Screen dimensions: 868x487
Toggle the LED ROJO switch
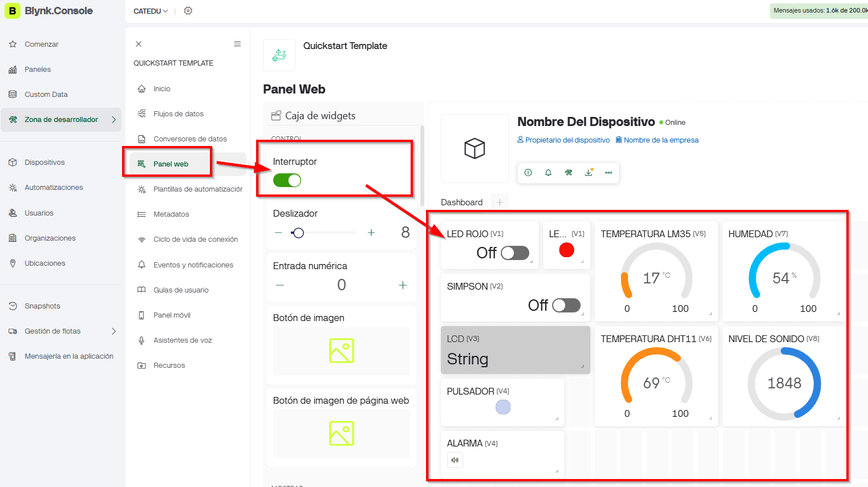(x=514, y=253)
